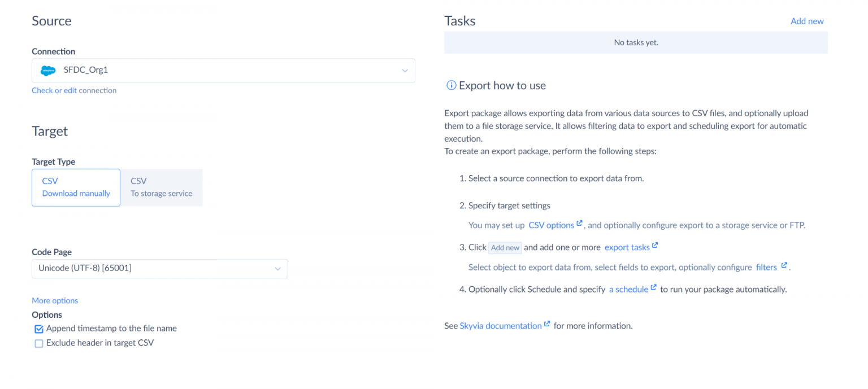This screenshot has width=868, height=389.
Task: Click the No tasks yet placeholder row
Action: [x=636, y=42]
